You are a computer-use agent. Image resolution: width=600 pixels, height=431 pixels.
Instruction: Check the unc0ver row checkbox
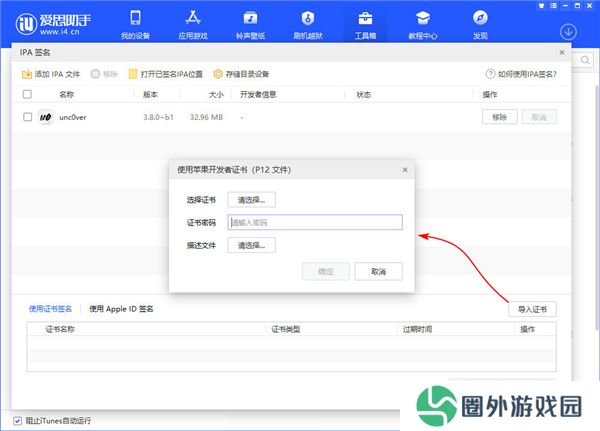pos(28,117)
